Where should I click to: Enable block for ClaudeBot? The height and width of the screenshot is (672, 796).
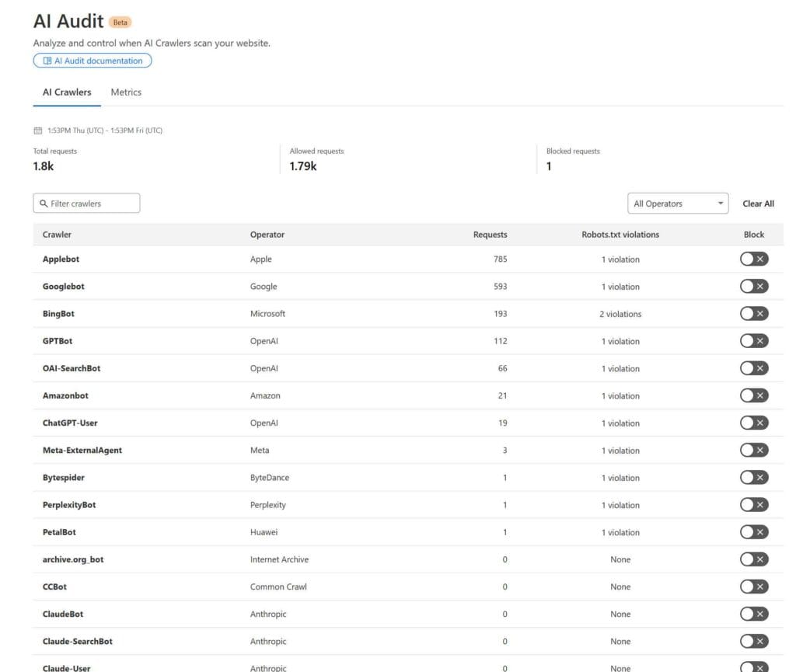click(753, 614)
